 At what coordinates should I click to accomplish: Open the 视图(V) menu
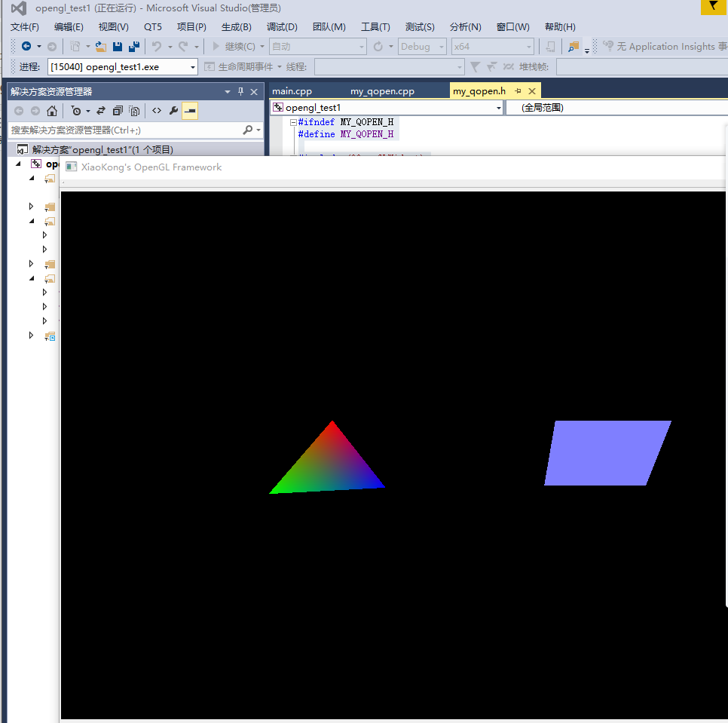pos(113,27)
